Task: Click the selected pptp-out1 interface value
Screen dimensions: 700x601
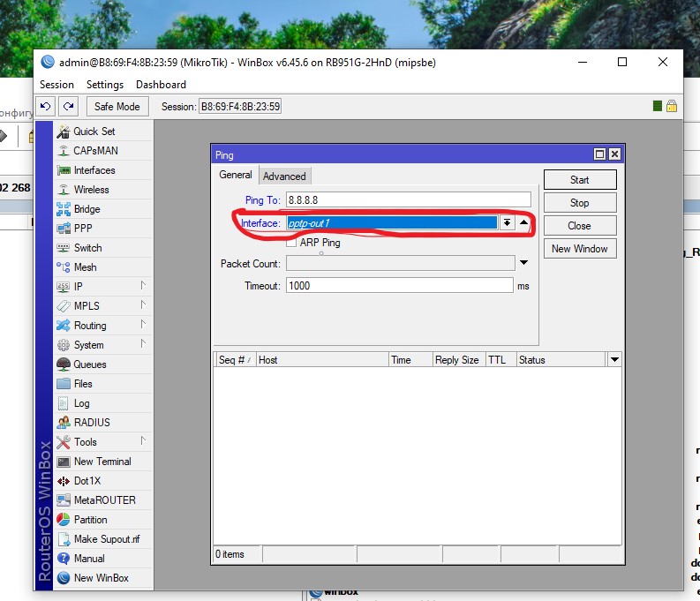Action: [x=392, y=222]
